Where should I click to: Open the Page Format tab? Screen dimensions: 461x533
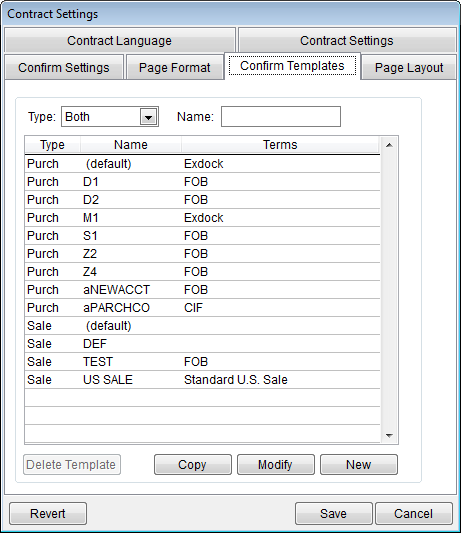[175, 67]
